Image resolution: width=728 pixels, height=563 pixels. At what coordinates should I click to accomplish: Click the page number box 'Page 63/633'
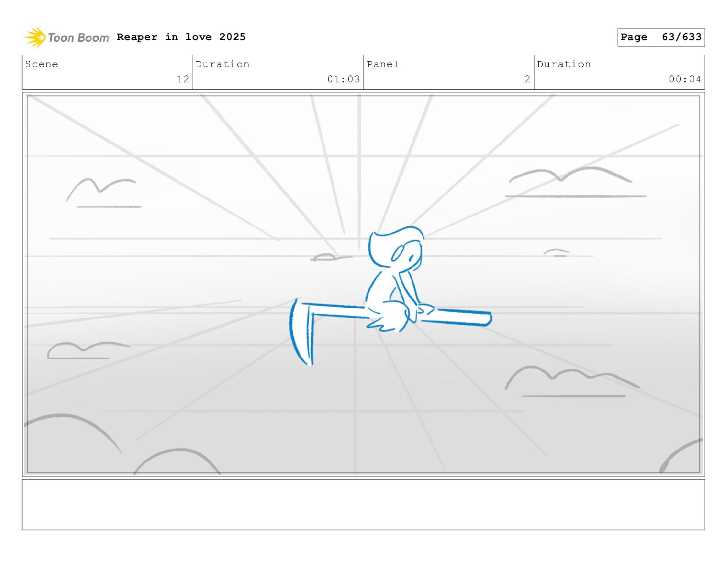pyautogui.click(x=661, y=37)
